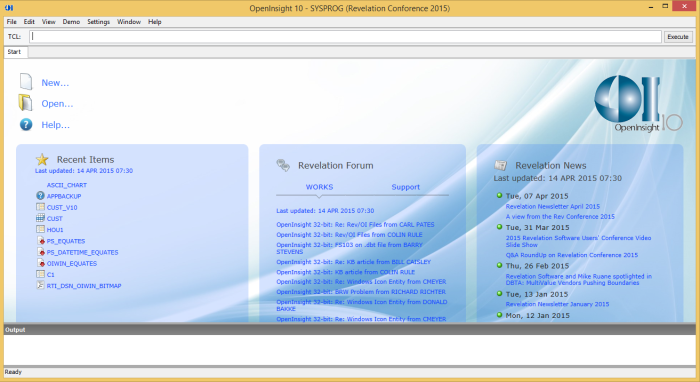Click green bullet beside Mon, 12 Jan 2015
The image size is (700, 382).
[499, 315]
